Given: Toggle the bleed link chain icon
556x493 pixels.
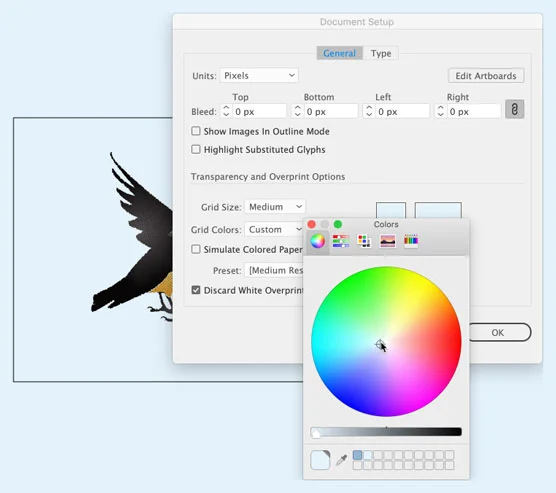Looking at the screenshot, I should (515, 109).
